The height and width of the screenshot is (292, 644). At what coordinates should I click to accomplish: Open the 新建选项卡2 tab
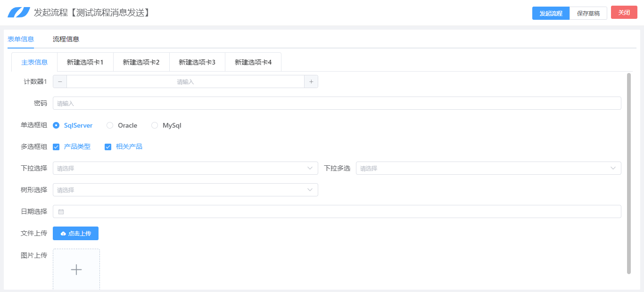click(141, 62)
